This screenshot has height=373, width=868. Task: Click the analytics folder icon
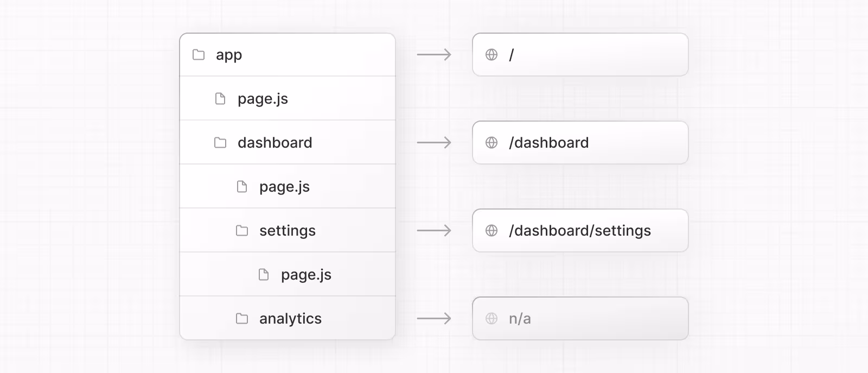242,319
